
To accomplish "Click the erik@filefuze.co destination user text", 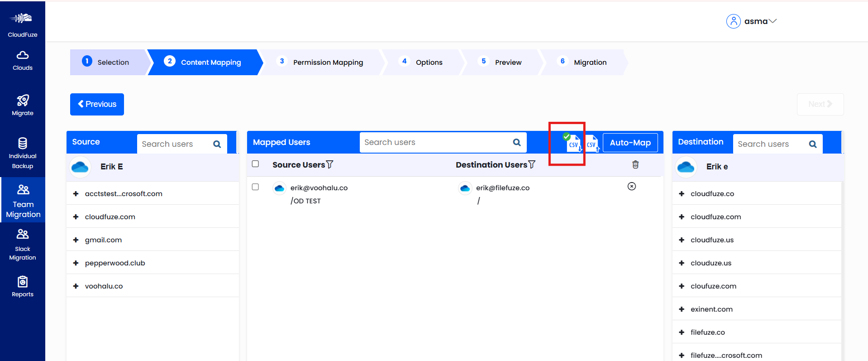I will click(503, 188).
